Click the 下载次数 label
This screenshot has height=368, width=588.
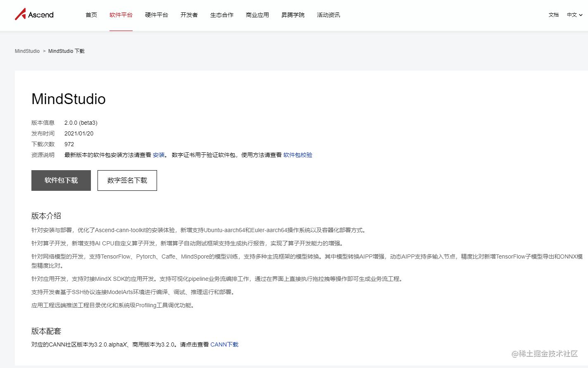point(43,144)
